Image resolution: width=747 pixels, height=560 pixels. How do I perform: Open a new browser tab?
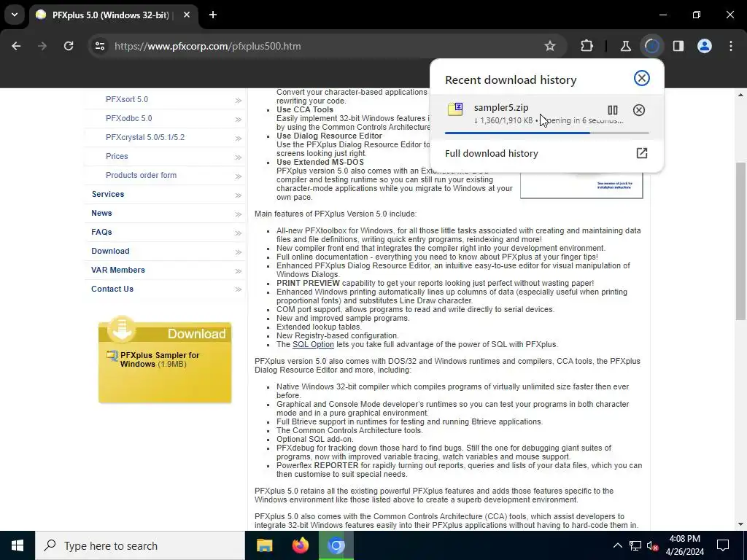213,15
